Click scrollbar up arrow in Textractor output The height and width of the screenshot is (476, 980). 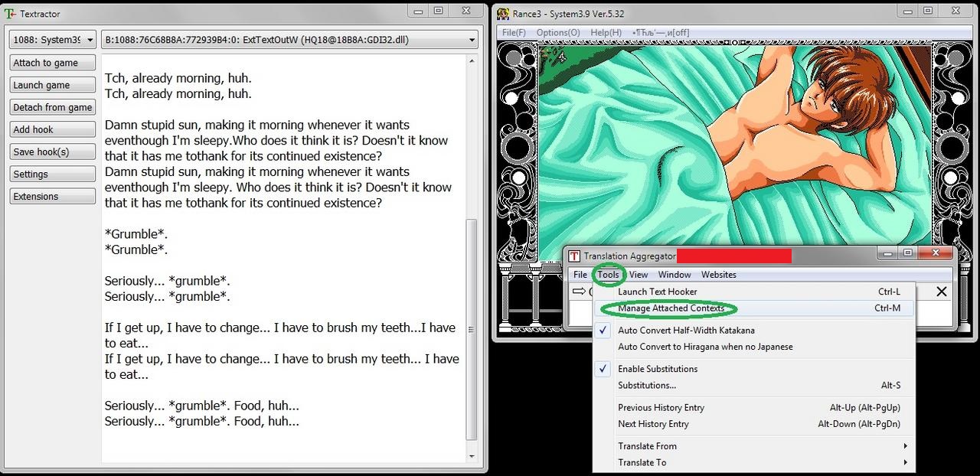click(472, 61)
